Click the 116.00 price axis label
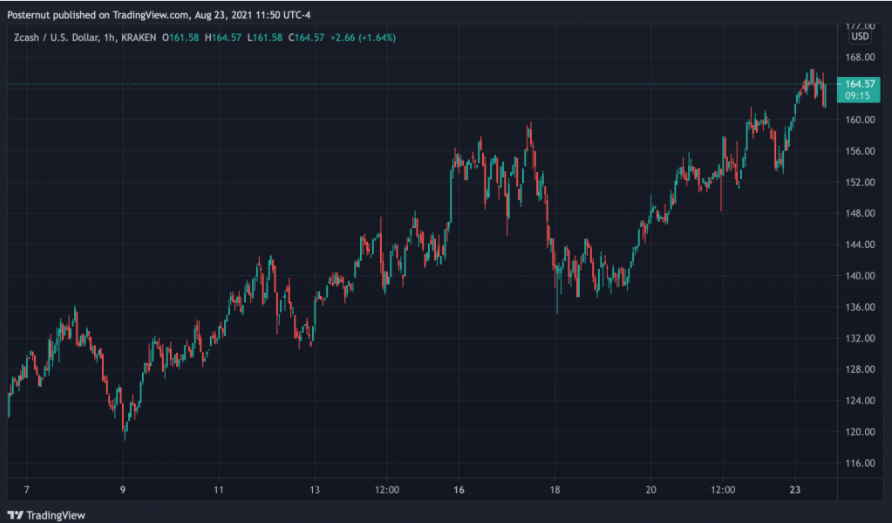This screenshot has height=523, width=892. [860, 463]
